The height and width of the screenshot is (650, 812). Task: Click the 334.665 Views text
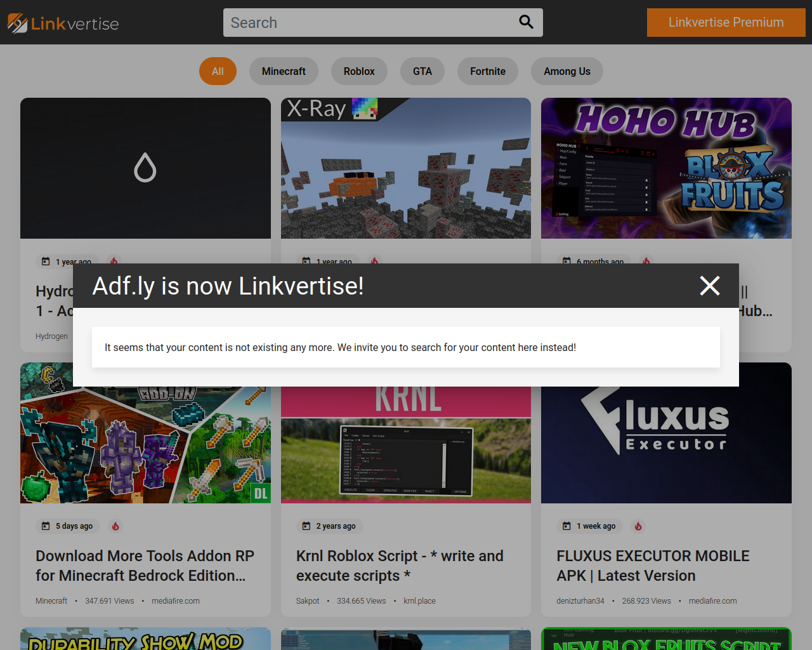click(362, 601)
